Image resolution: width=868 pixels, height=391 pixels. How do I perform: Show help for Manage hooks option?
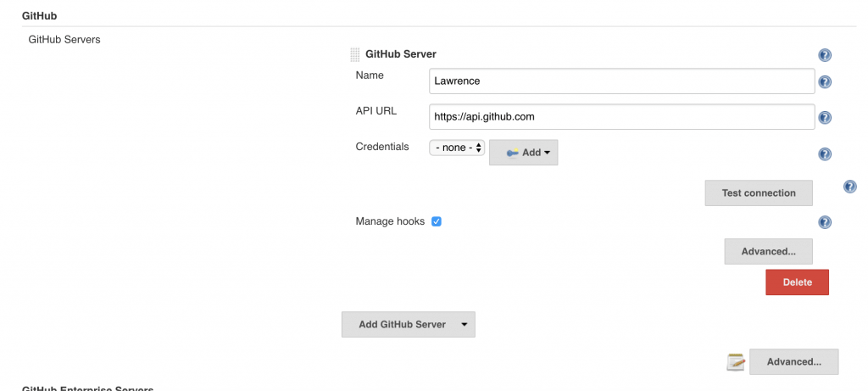[824, 222]
